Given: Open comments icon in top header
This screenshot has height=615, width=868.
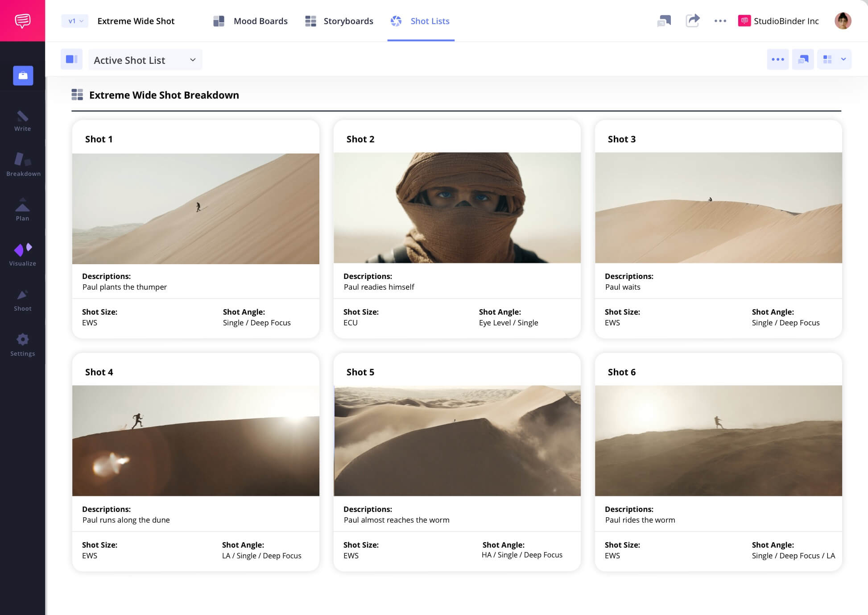Looking at the screenshot, I should point(664,21).
